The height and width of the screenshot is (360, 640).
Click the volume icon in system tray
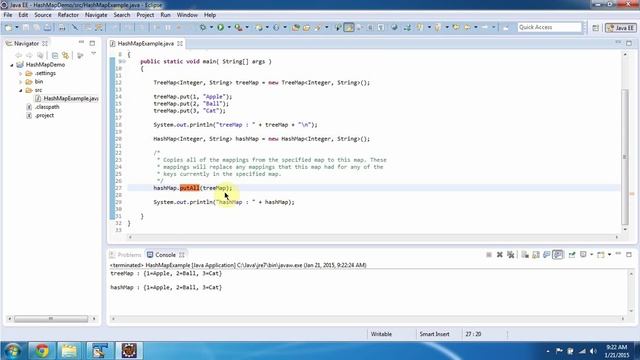coord(593,351)
